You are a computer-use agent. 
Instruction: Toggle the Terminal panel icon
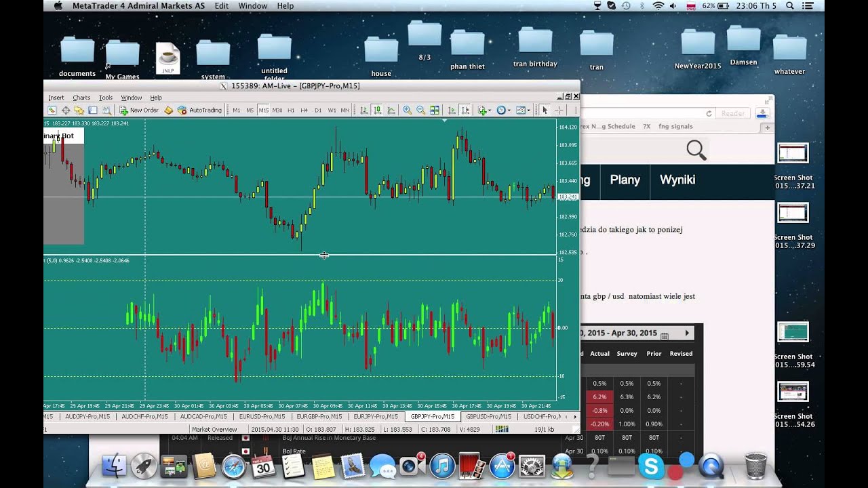click(93, 110)
